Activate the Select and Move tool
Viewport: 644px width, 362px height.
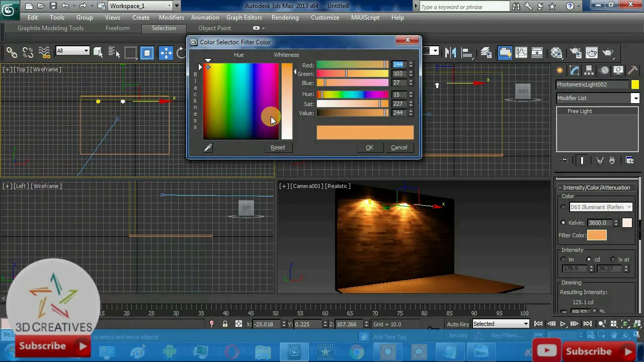[166, 52]
